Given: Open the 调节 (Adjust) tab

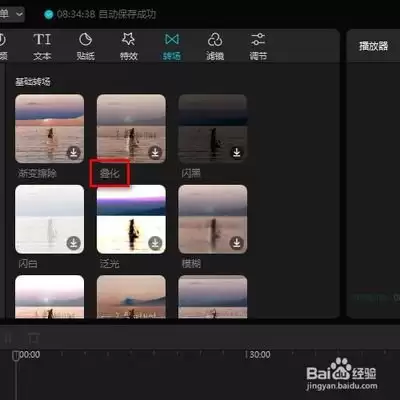Looking at the screenshot, I should click(258, 47).
